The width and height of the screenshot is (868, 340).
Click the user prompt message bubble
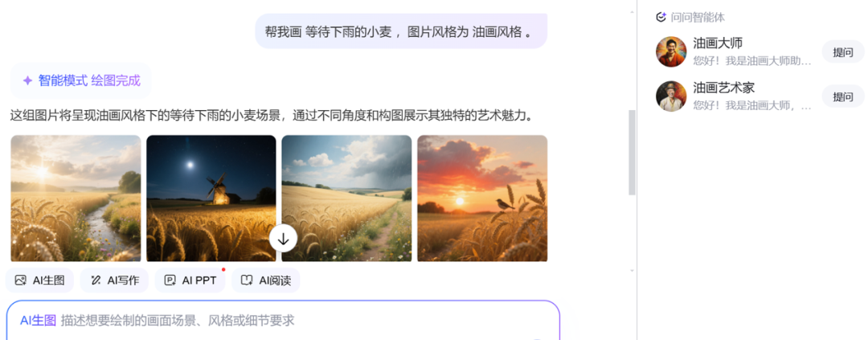[401, 31]
